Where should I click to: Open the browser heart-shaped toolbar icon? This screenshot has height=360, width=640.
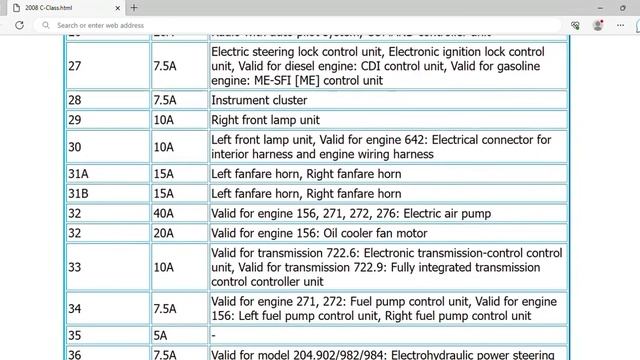tap(576, 25)
